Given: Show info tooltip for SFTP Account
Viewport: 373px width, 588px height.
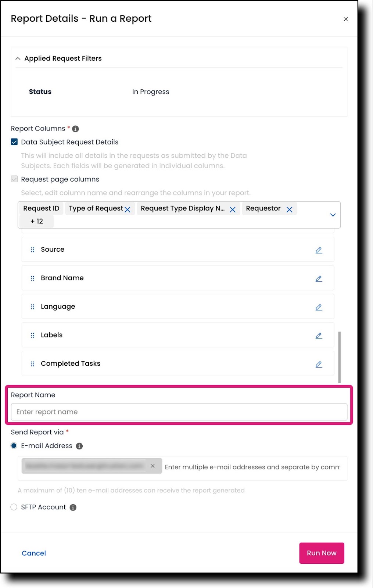Looking at the screenshot, I should tap(73, 508).
